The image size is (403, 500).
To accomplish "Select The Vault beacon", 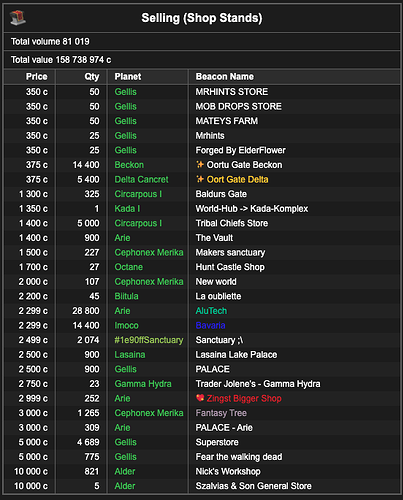I will [x=214, y=238].
